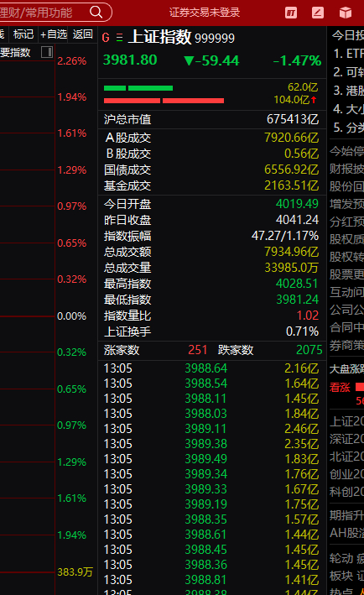Click the B股成交 value 0.56亿

tap(301, 154)
